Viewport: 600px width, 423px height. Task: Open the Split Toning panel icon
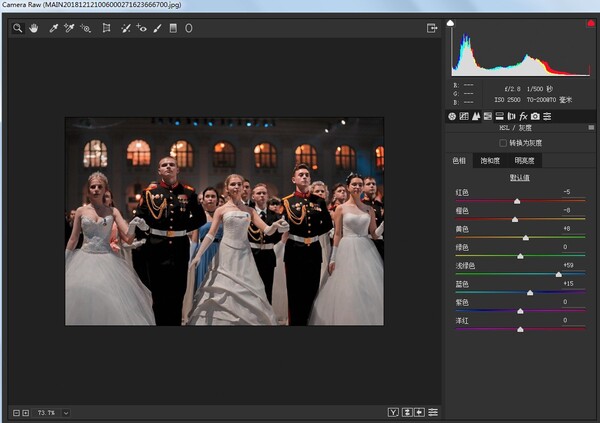click(x=499, y=116)
